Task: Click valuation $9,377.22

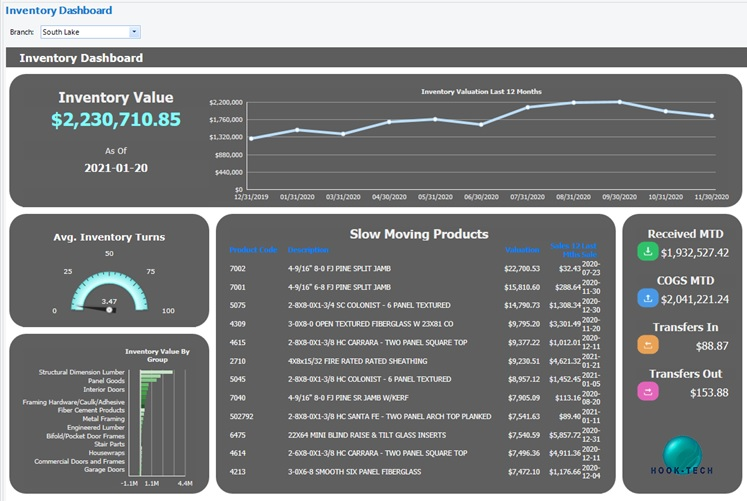Action: (x=524, y=342)
